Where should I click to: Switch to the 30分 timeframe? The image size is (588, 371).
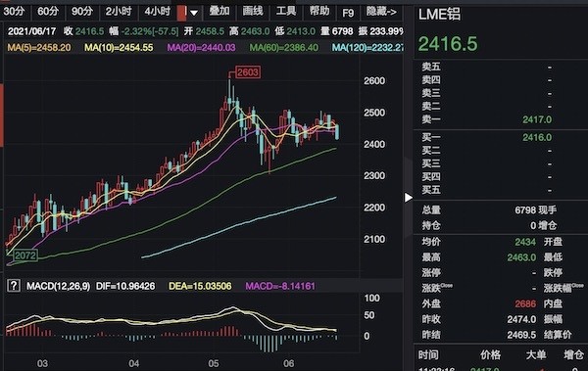(x=14, y=12)
